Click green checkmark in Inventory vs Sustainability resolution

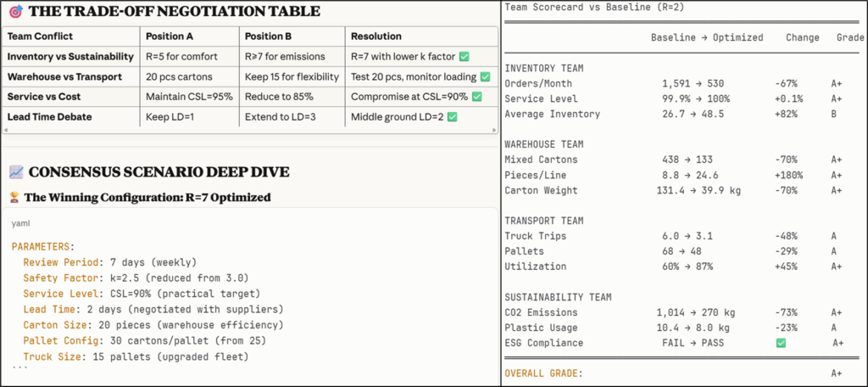465,57
